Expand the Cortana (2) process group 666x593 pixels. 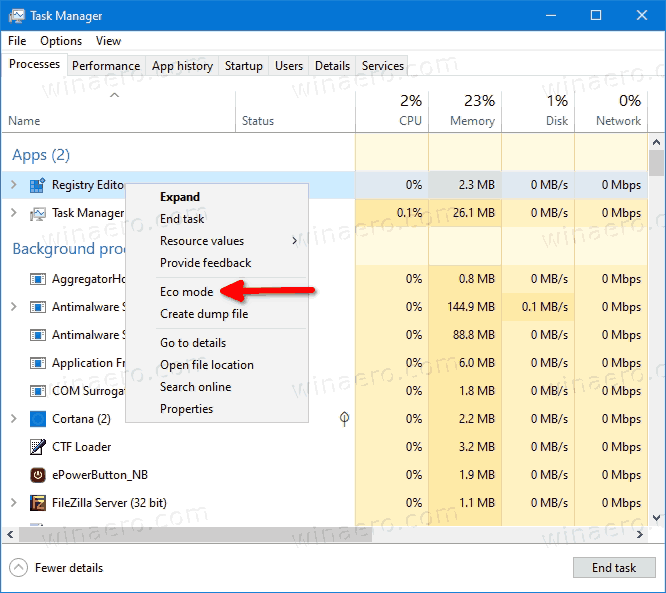click(14, 419)
